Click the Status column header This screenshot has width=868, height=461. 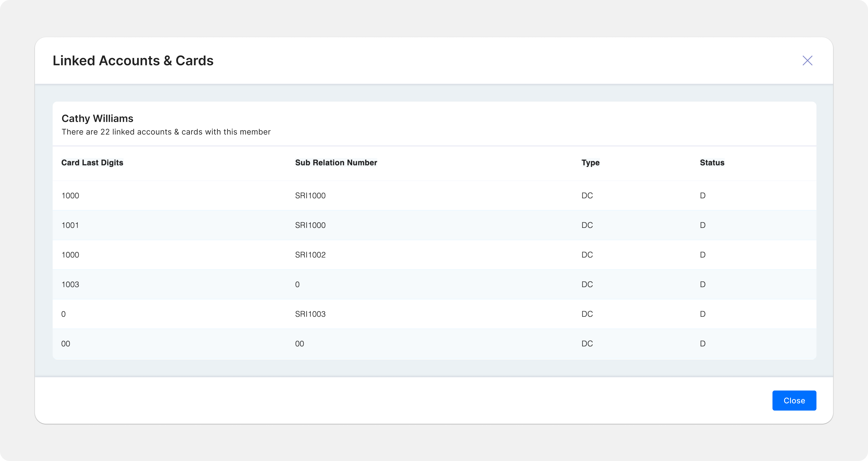pos(712,163)
